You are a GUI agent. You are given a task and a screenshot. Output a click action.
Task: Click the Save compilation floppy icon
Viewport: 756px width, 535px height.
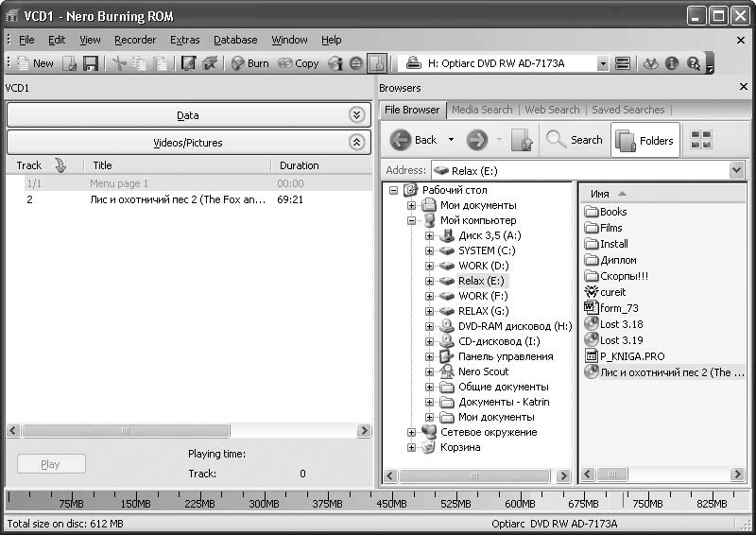pos(91,63)
